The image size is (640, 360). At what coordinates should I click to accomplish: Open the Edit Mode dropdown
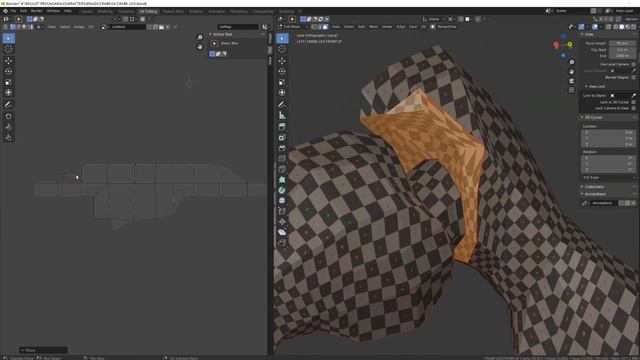[x=293, y=27]
